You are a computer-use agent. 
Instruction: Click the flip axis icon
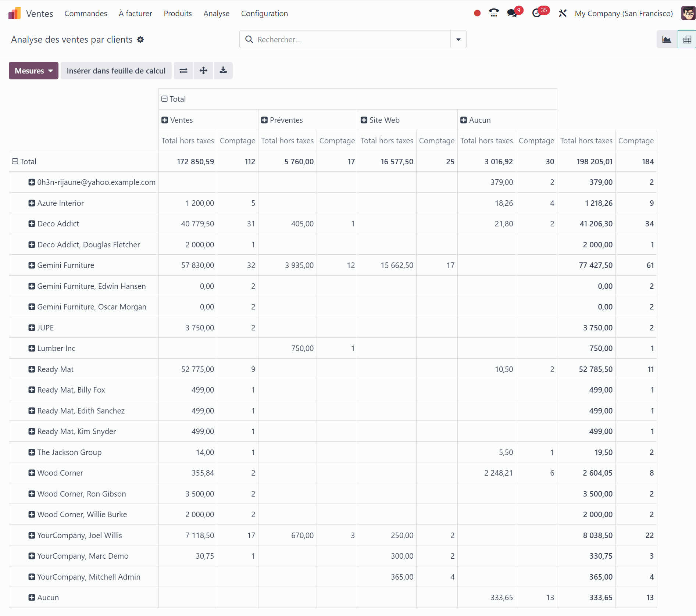[x=183, y=71]
